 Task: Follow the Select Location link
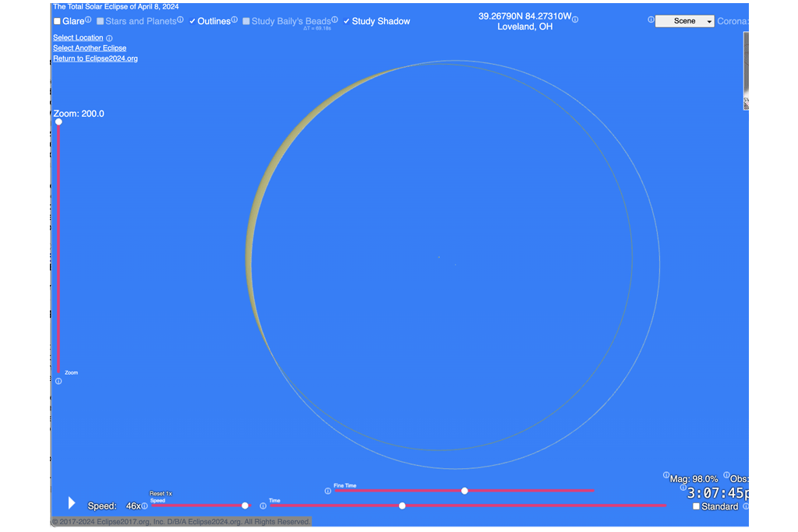[78, 37]
